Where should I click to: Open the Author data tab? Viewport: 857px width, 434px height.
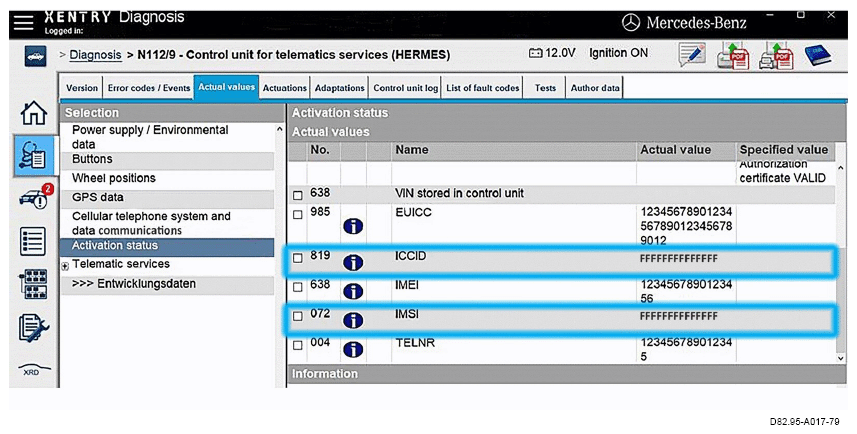[595, 88]
